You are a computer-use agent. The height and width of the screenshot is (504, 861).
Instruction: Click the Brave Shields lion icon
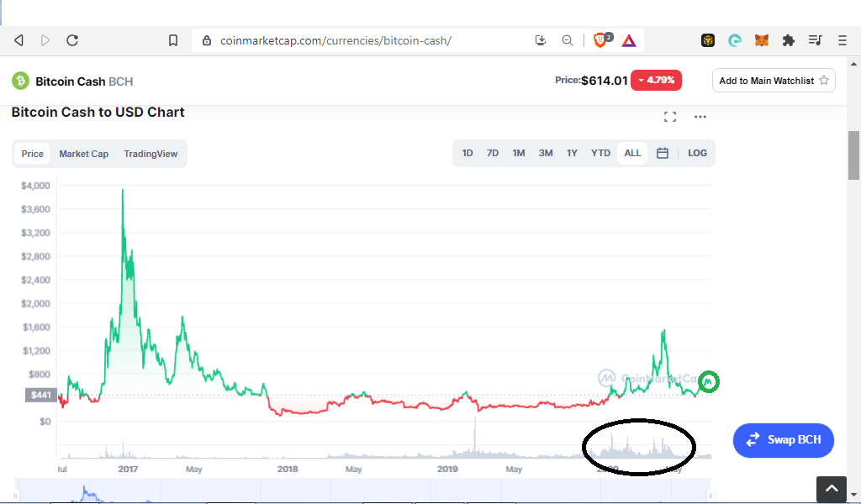coord(600,40)
